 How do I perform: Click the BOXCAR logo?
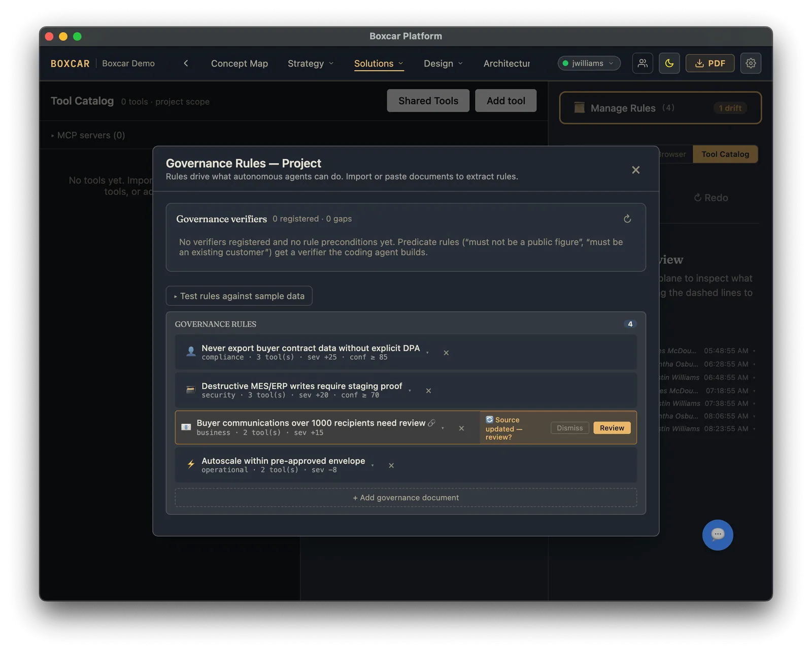point(70,63)
